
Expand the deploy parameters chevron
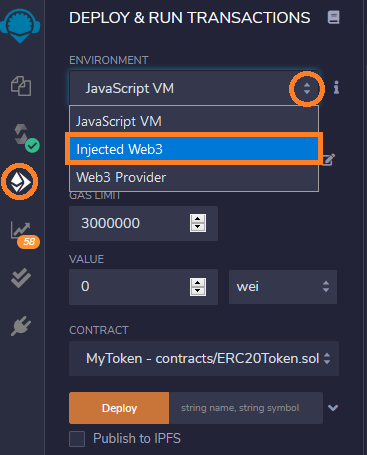(333, 408)
